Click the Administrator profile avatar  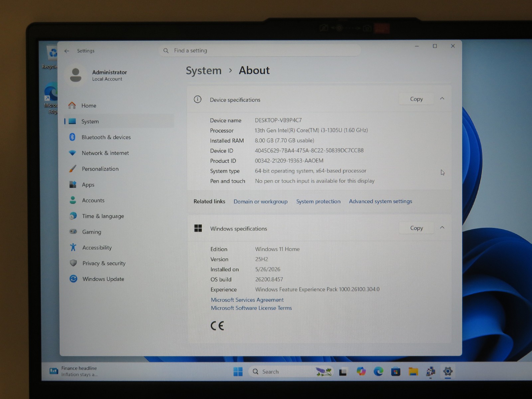76,75
